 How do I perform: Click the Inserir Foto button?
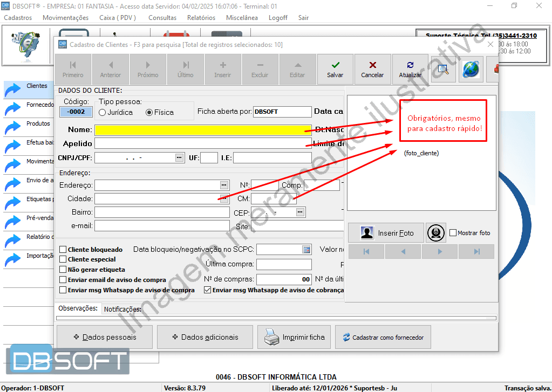385,233
